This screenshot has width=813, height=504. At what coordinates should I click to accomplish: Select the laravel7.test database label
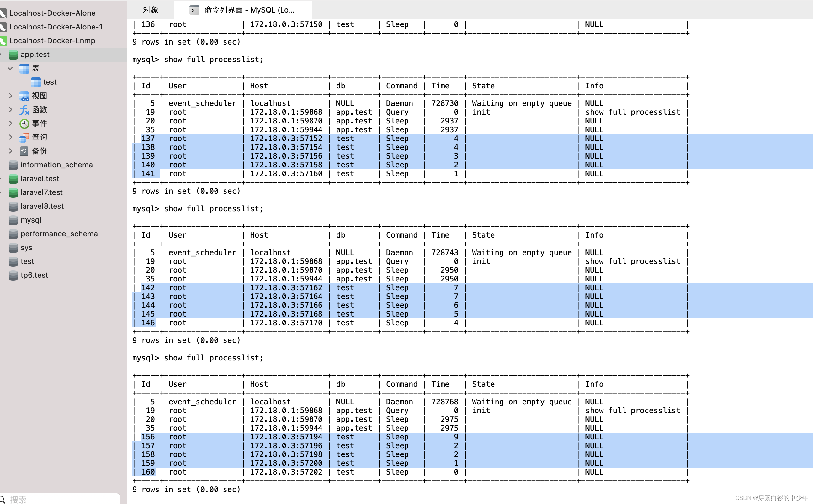click(42, 192)
